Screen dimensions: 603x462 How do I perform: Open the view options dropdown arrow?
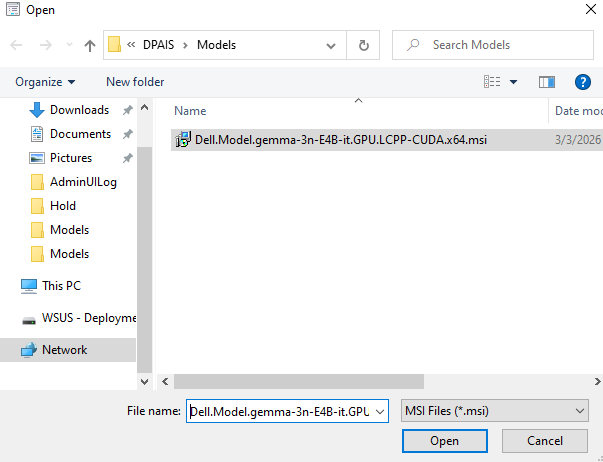[x=513, y=82]
